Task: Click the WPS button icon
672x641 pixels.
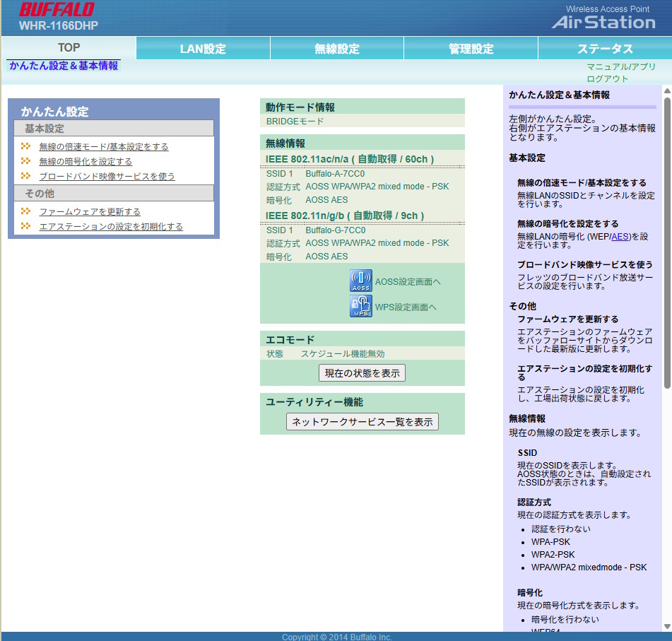Action: 361,306
